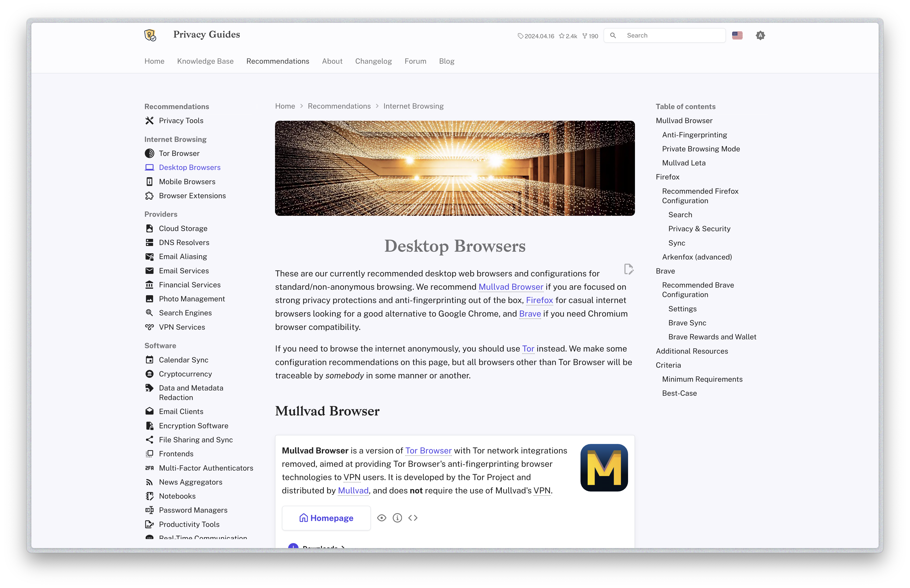Click the Cloud Storage file icon
910x588 pixels.
coord(149,228)
